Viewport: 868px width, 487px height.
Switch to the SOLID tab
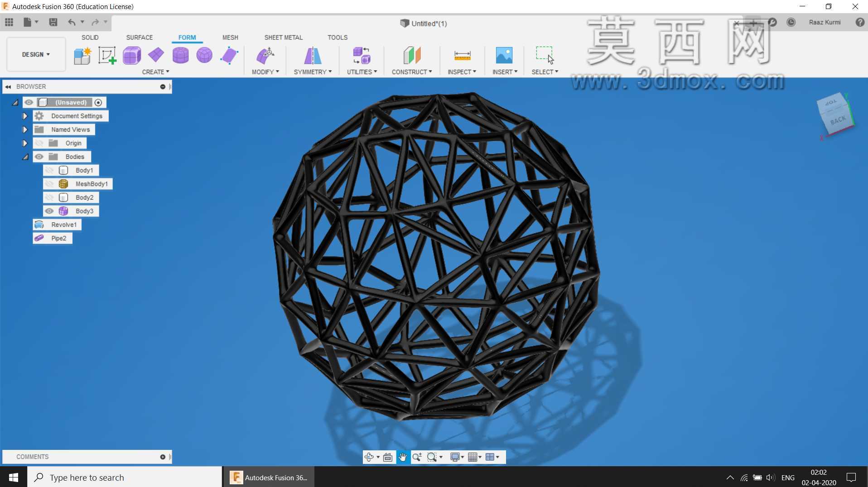point(90,38)
